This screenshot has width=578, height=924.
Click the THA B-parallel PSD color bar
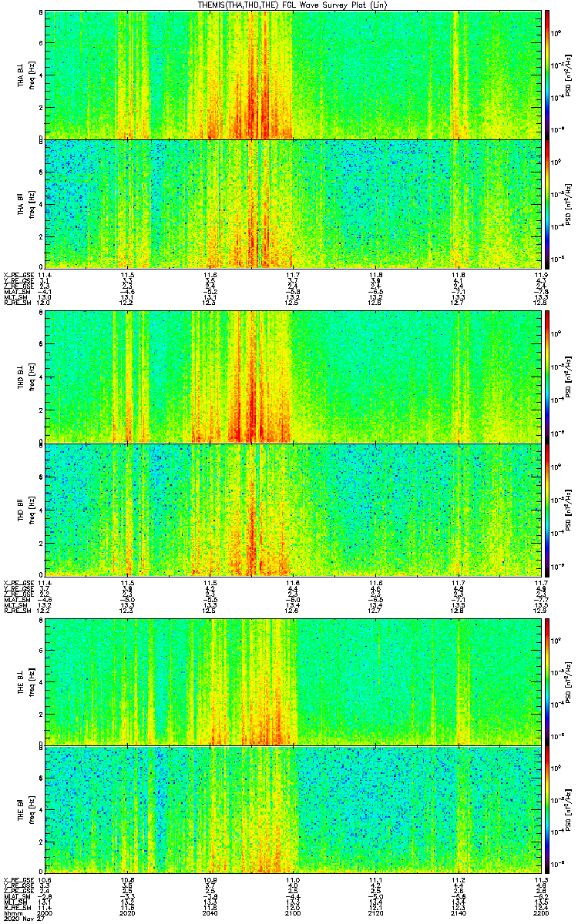[548, 203]
